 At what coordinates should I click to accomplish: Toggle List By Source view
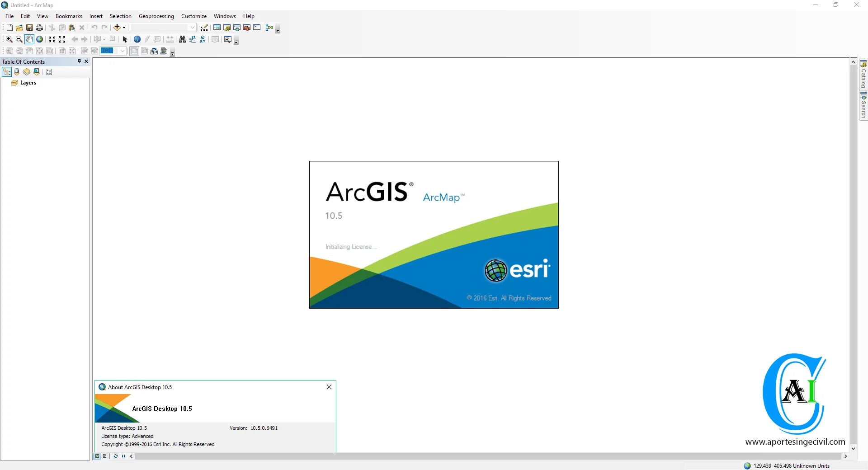[17, 72]
